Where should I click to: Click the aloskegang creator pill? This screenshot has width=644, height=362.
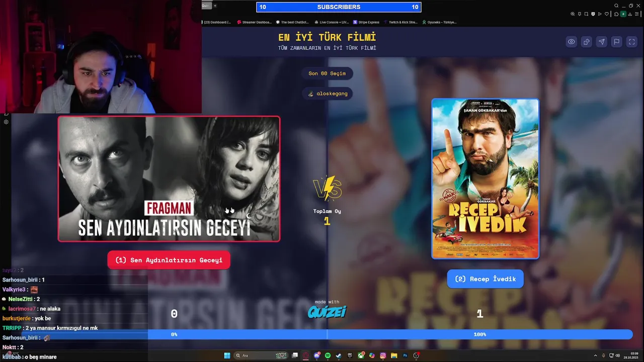[x=327, y=94]
